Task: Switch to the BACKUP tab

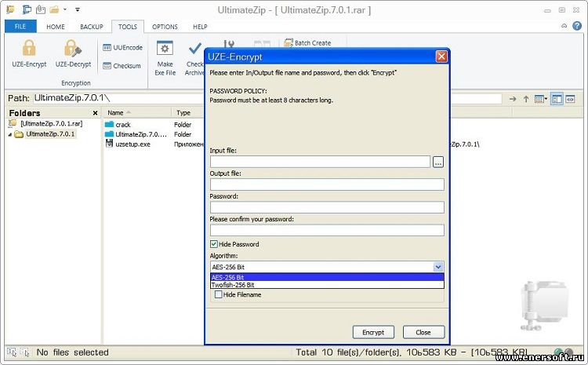Action: [x=92, y=27]
